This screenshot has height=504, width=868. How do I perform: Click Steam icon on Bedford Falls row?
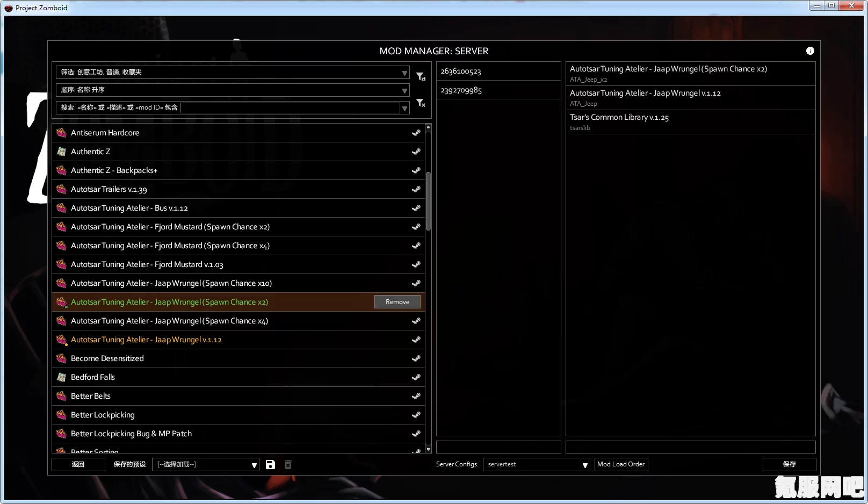coord(416,377)
